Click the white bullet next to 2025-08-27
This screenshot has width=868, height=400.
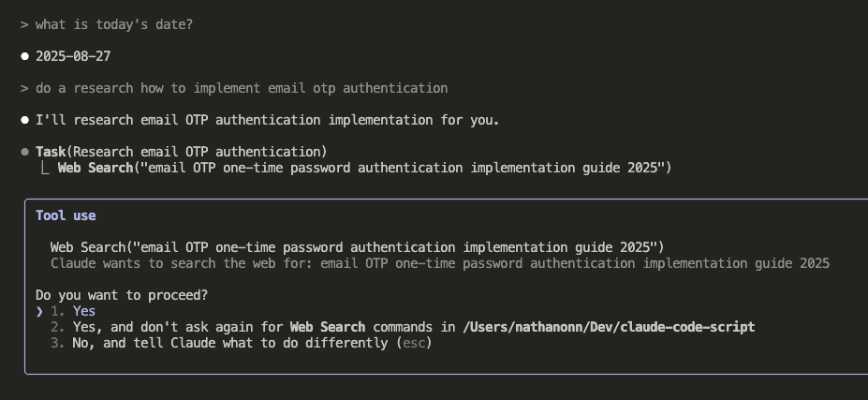(24, 56)
